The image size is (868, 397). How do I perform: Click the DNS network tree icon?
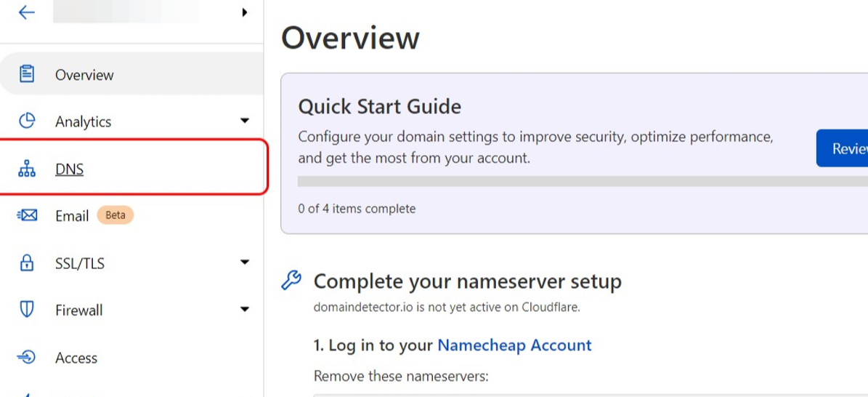click(x=27, y=169)
